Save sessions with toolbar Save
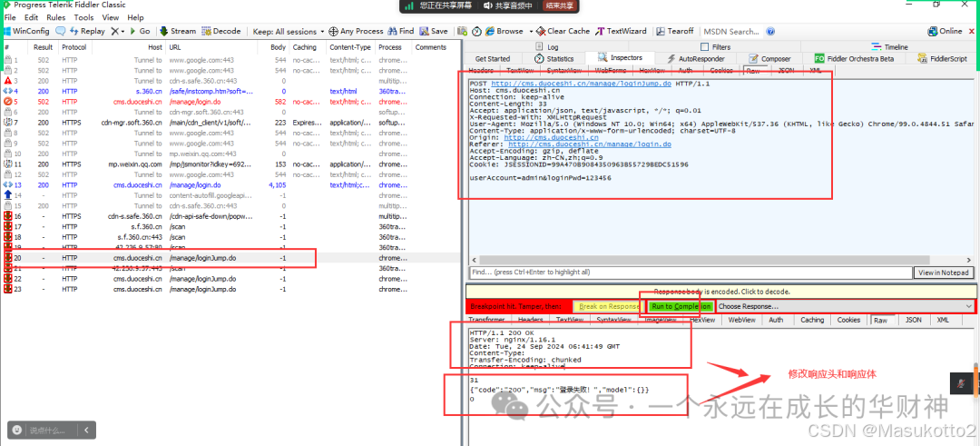 click(434, 31)
